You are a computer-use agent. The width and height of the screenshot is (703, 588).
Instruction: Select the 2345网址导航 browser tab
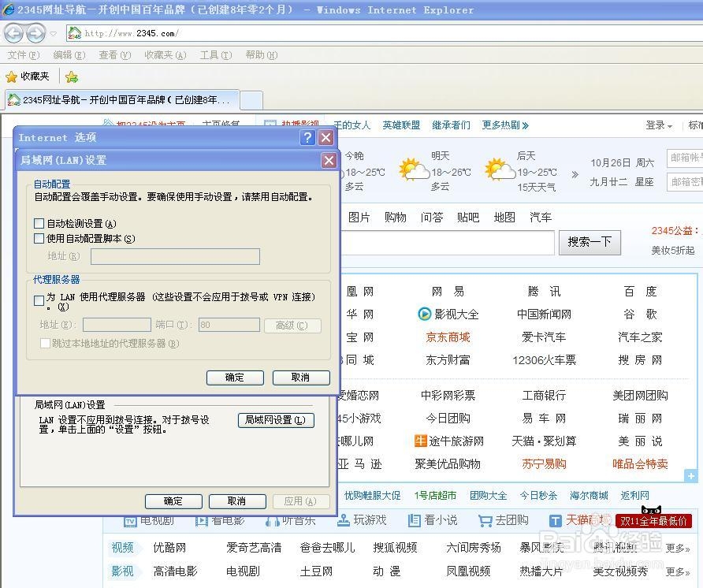(122, 100)
